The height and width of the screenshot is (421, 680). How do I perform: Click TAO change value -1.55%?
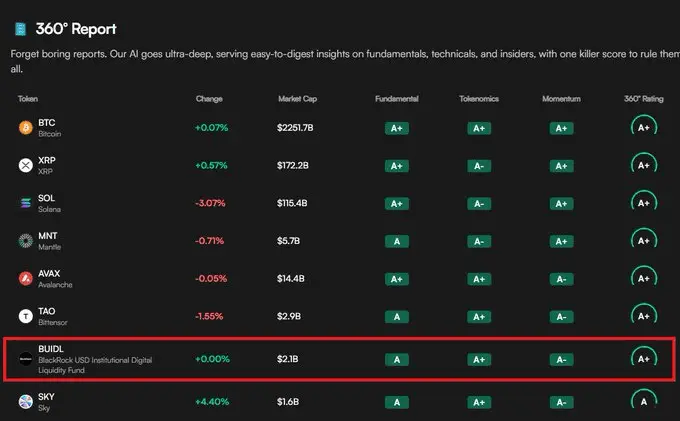[x=209, y=316]
